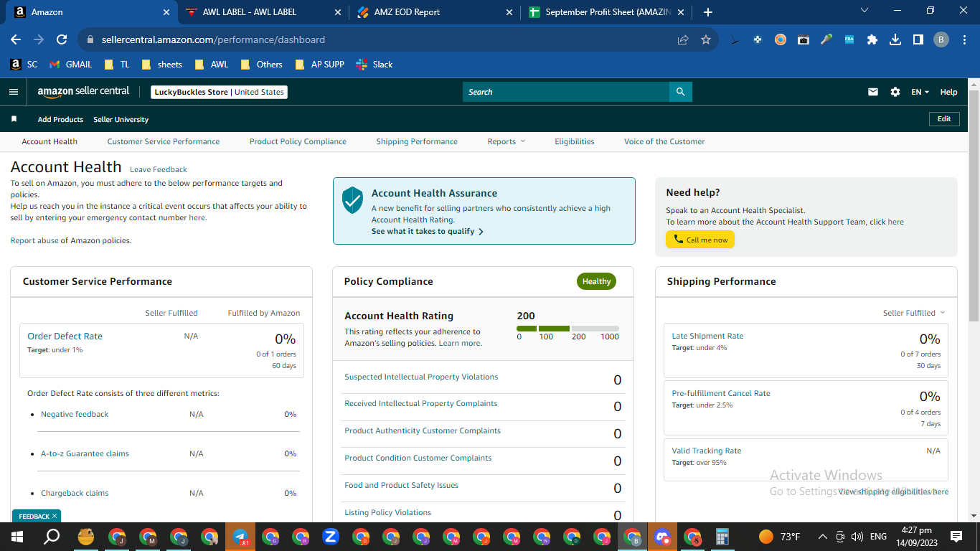Click the Edit button

pyautogui.click(x=944, y=119)
